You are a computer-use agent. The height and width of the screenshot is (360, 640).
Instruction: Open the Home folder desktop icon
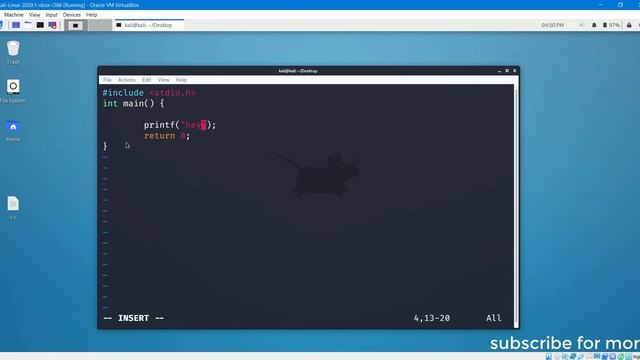13,130
